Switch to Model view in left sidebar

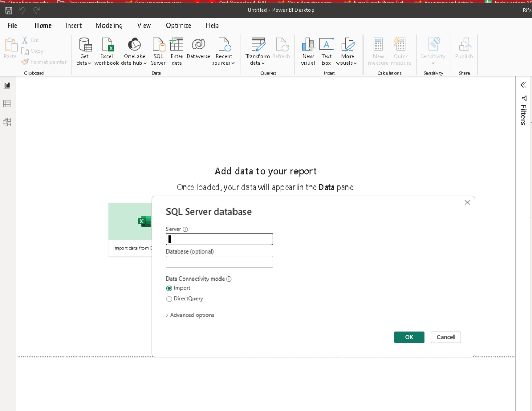click(7, 122)
